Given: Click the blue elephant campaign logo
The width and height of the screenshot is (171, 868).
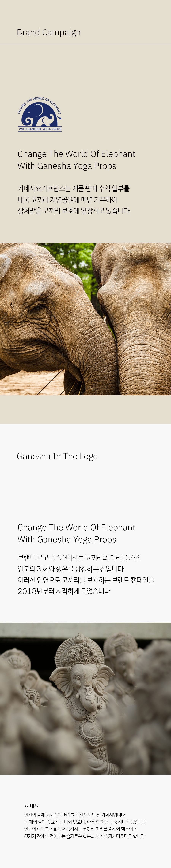Looking at the screenshot, I should (x=40, y=114).
